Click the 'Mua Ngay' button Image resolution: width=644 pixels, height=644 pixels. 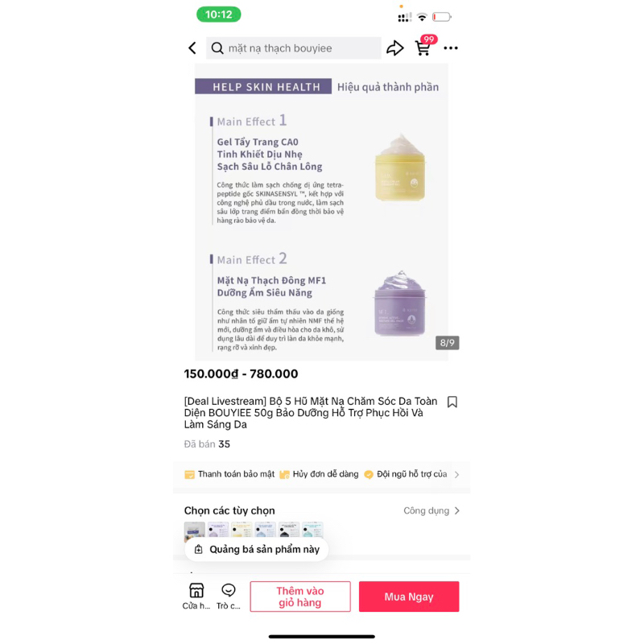409,597
